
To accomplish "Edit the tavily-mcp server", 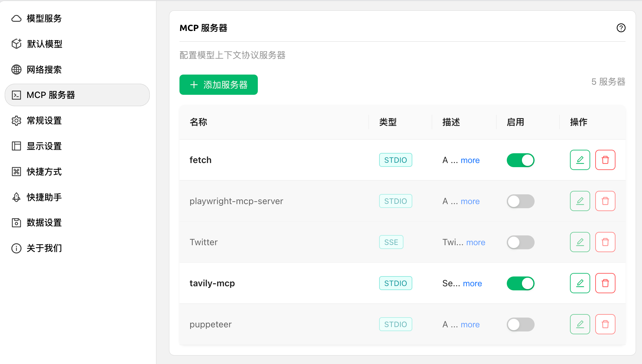I will (580, 283).
